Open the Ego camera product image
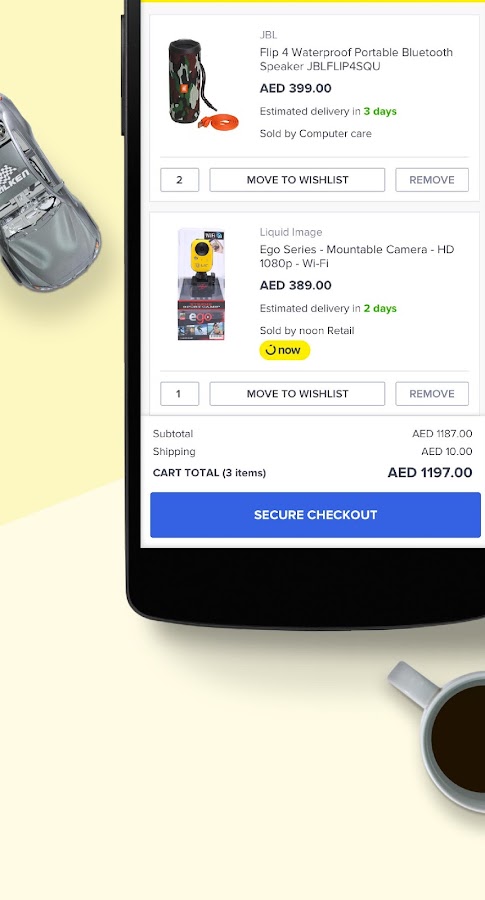 (201, 285)
